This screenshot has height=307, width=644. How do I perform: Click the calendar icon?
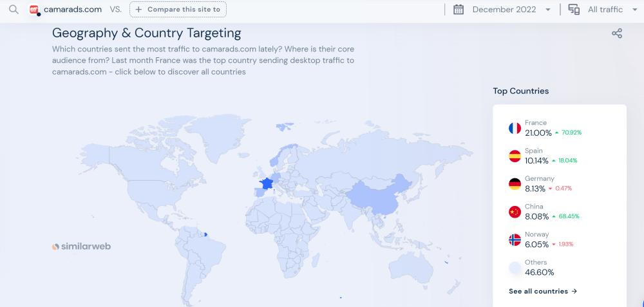(x=459, y=10)
